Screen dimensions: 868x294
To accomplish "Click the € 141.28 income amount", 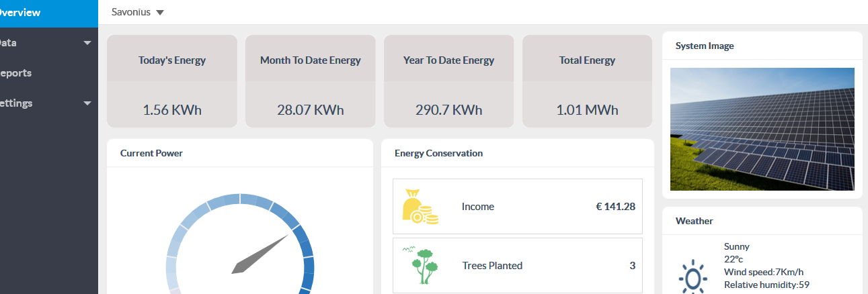I will point(615,207).
